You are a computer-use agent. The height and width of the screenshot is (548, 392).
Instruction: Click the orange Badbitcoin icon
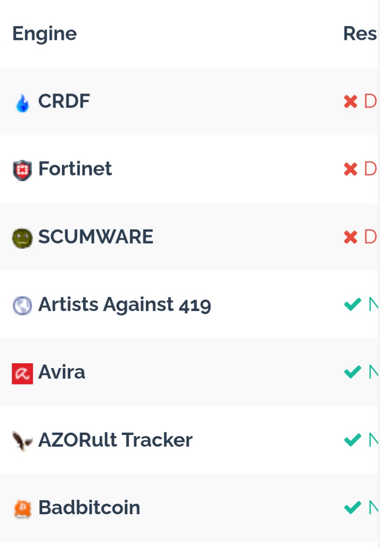(22, 509)
